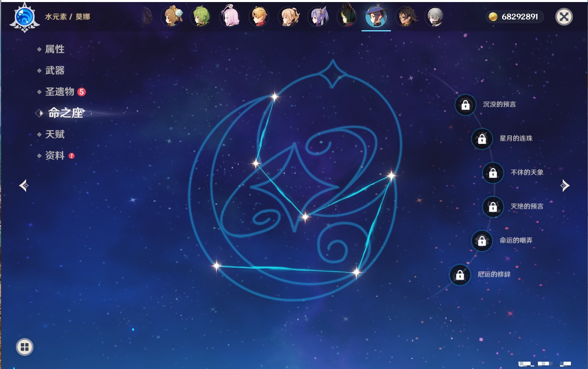Select the 灭绝的预言 constellation name
Image resolution: width=588 pixels, height=369 pixels.
pyautogui.click(x=527, y=206)
